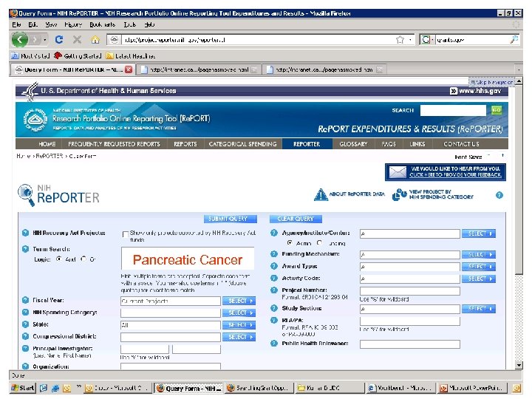Click the Clear Query button

tap(296, 219)
